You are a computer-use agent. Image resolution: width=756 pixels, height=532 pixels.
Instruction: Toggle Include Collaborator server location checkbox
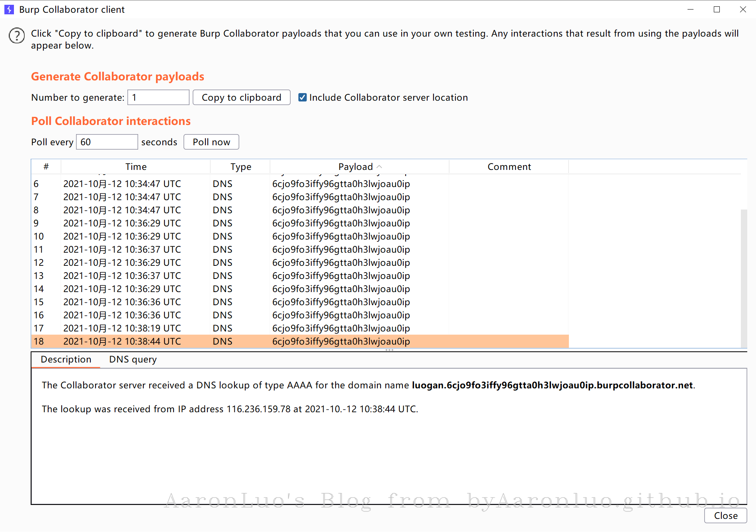click(x=303, y=97)
